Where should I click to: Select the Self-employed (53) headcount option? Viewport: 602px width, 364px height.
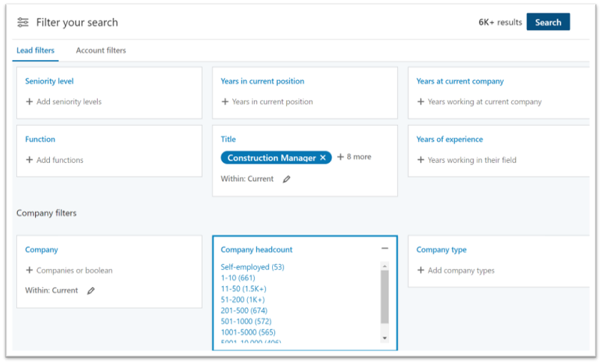coord(252,267)
